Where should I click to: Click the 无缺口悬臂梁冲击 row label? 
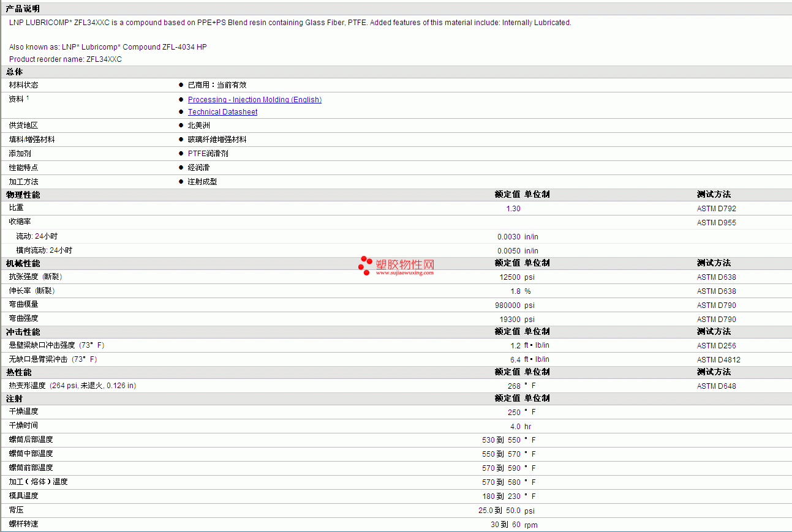pyautogui.click(x=53, y=359)
